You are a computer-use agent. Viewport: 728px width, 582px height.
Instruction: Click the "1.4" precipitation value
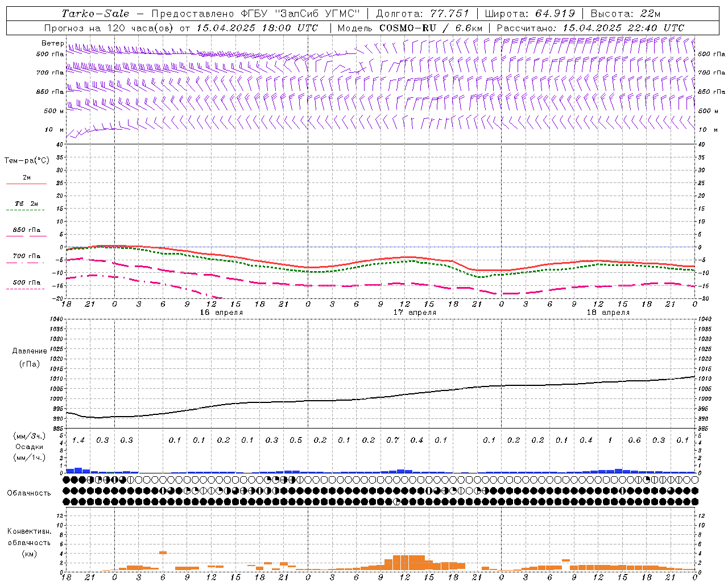[78, 440]
